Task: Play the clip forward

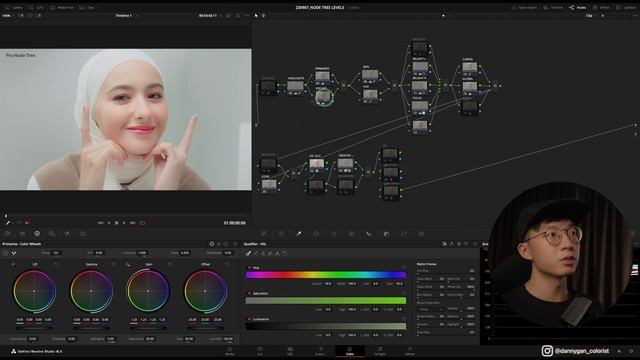Action: pyautogui.click(x=124, y=223)
